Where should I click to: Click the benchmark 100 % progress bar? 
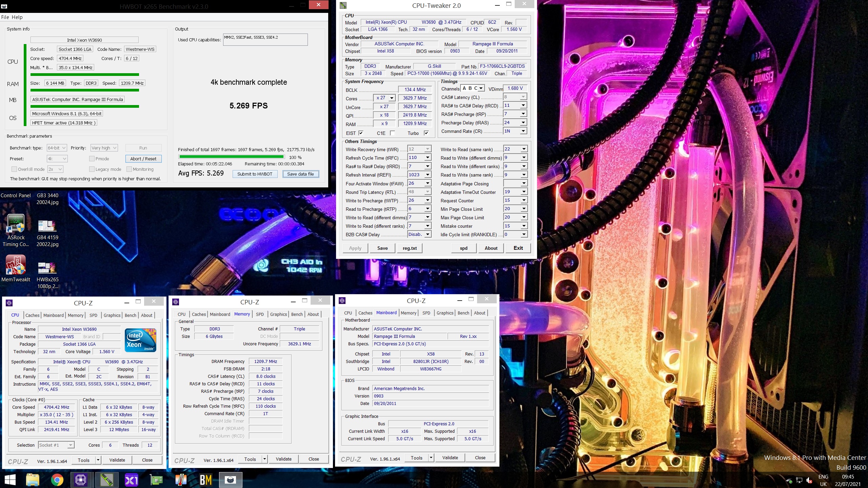(x=232, y=157)
